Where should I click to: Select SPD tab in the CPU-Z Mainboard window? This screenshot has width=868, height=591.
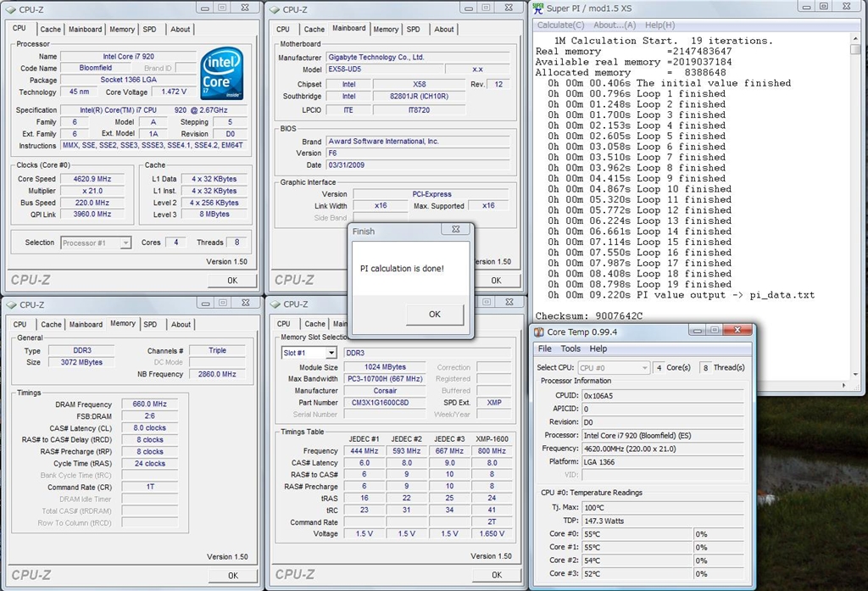click(413, 29)
